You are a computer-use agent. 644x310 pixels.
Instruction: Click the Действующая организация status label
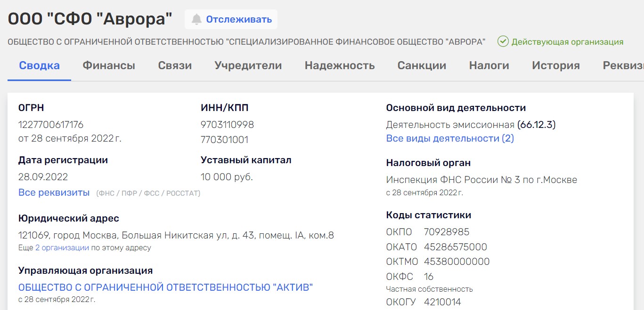coord(567,42)
